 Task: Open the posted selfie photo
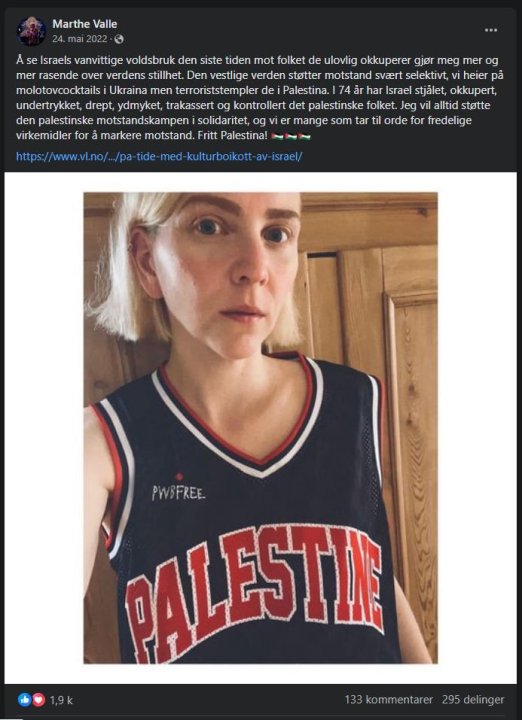click(x=260, y=428)
